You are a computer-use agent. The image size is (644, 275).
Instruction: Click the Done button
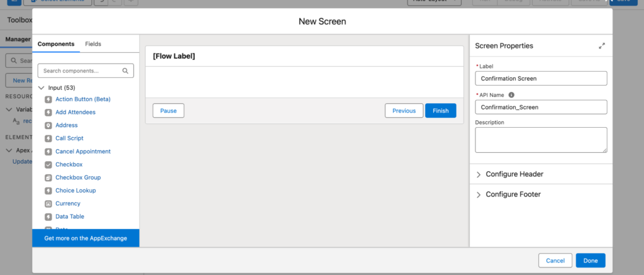[x=591, y=261]
